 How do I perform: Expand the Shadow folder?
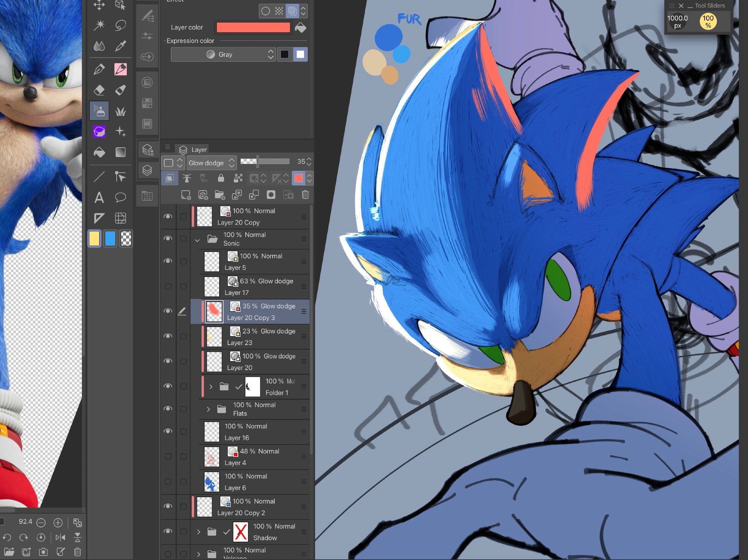(x=199, y=532)
